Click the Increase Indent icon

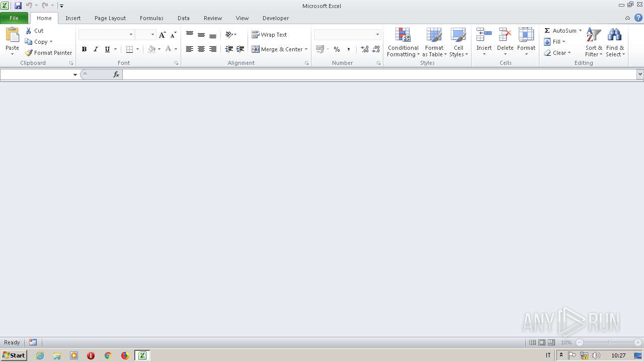[x=240, y=49]
